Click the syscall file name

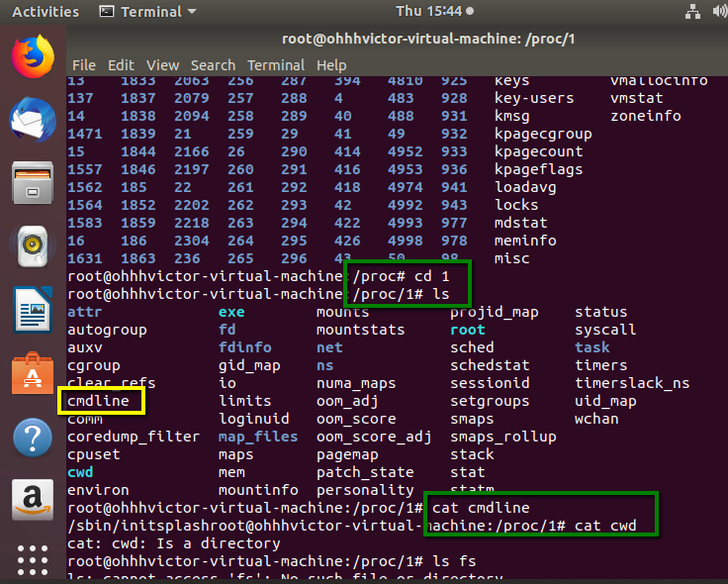click(x=605, y=330)
